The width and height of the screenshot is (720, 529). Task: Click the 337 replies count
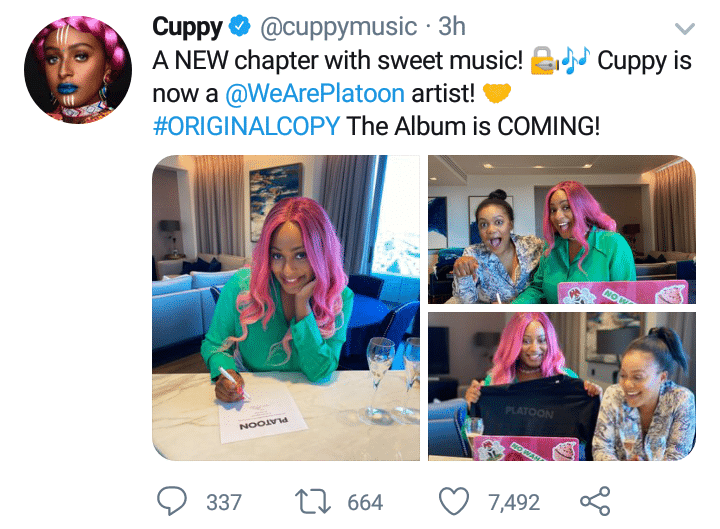(x=224, y=502)
